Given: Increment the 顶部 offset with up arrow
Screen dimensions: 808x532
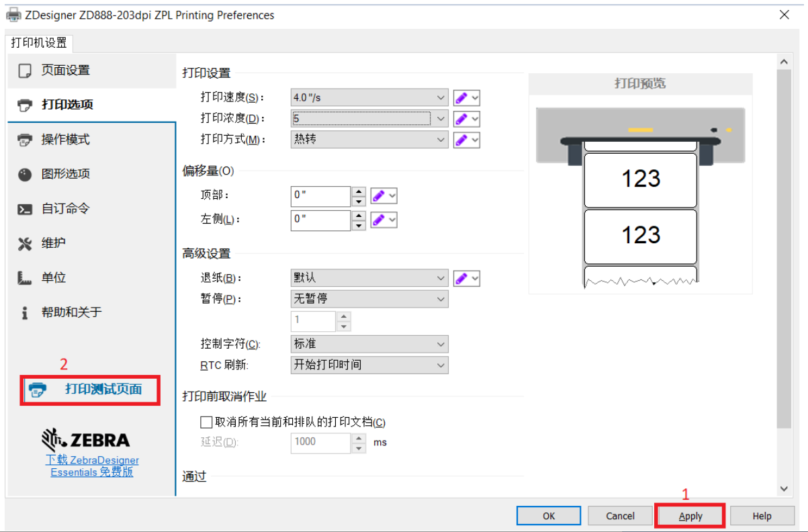Looking at the screenshot, I should pyautogui.click(x=358, y=191).
